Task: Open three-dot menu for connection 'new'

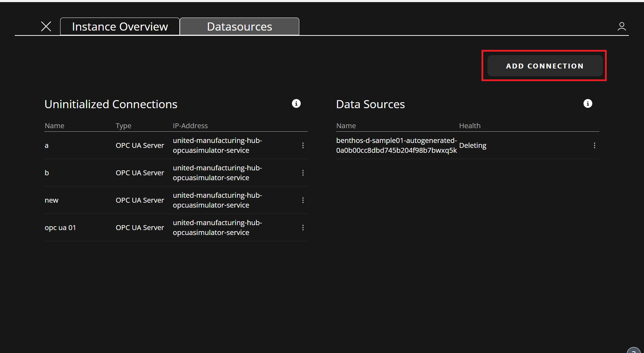Action: 303,200
